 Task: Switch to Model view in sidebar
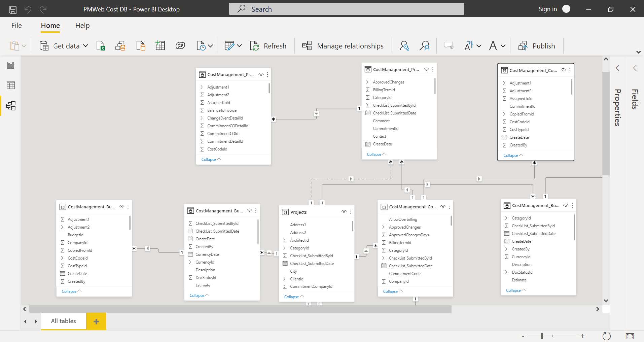11,106
